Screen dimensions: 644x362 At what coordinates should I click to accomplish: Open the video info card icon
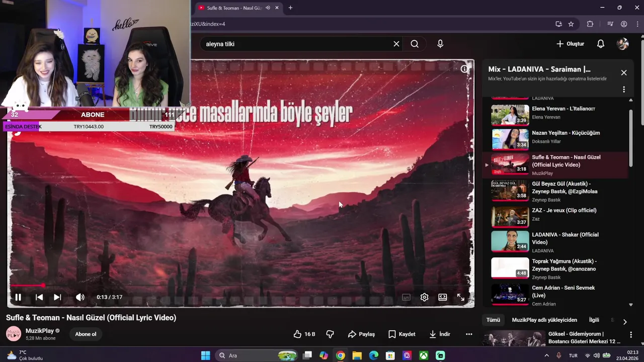coord(464,69)
